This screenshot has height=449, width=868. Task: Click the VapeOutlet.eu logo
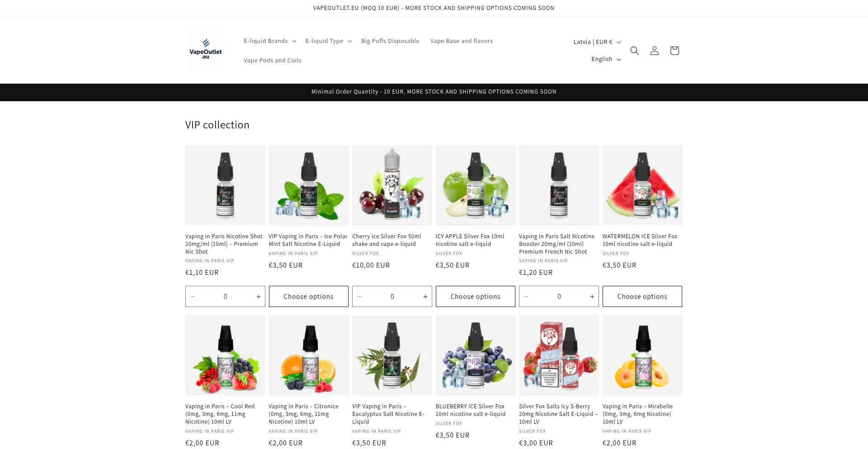coord(206,50)
